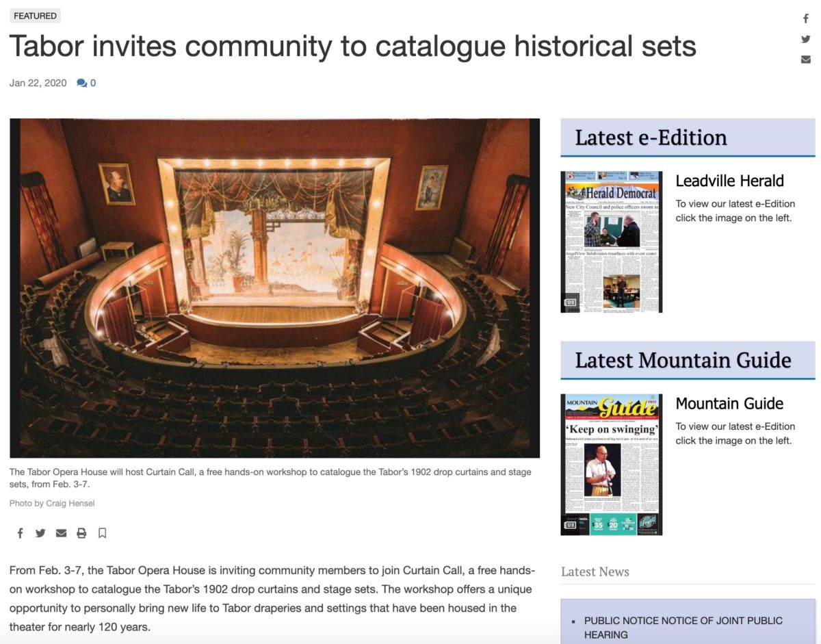Click the comment count zero
821x644 pixels.
tap(93, 83)
